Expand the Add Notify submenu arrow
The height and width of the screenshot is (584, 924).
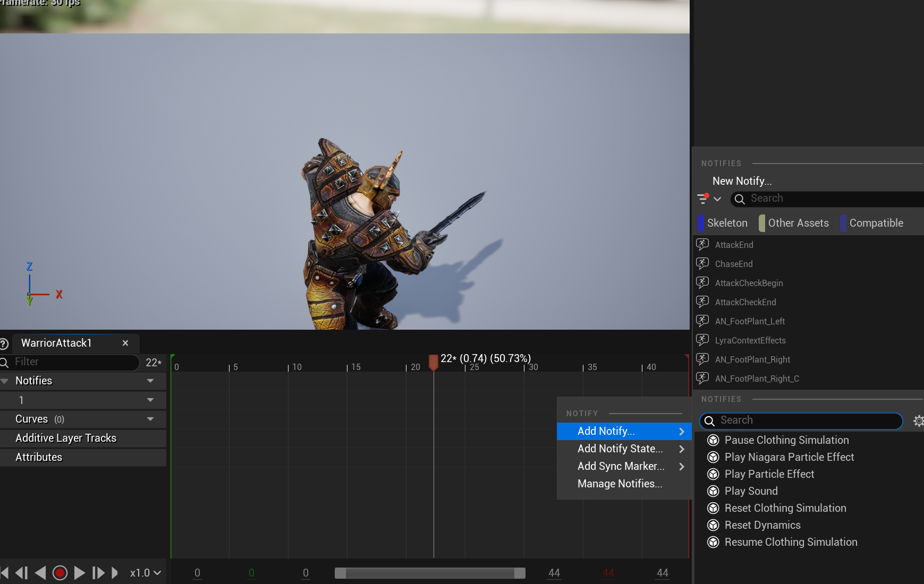pyautogui.click(x=682, y=432)
